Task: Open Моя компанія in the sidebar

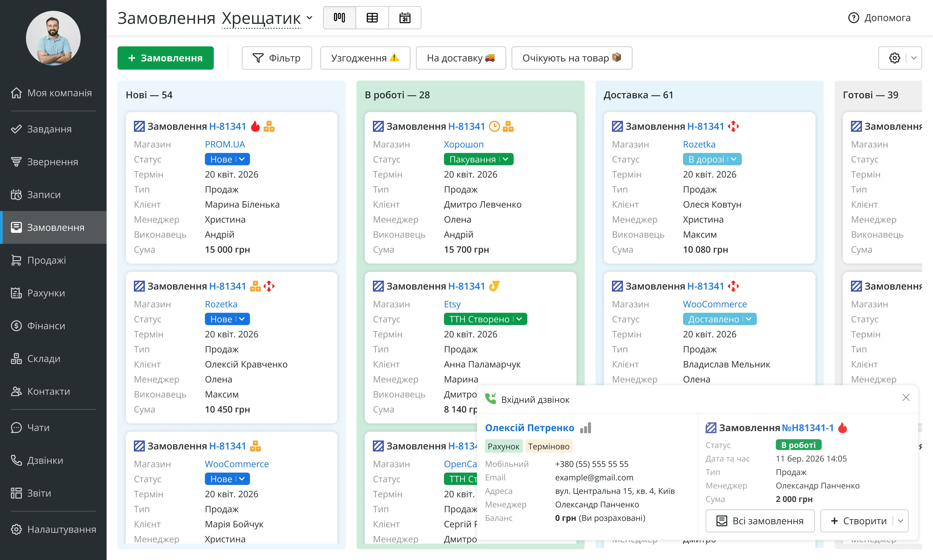Action: 53,93
